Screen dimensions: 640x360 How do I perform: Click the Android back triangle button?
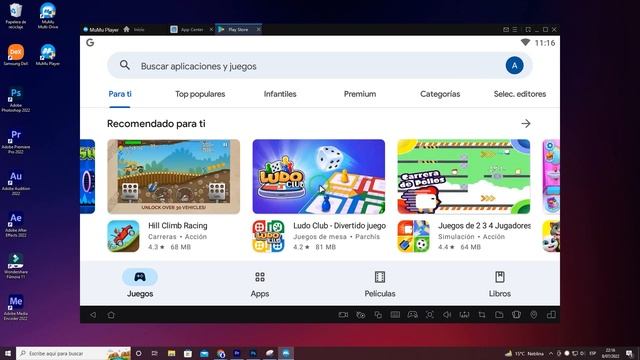(x=93, y=315)
